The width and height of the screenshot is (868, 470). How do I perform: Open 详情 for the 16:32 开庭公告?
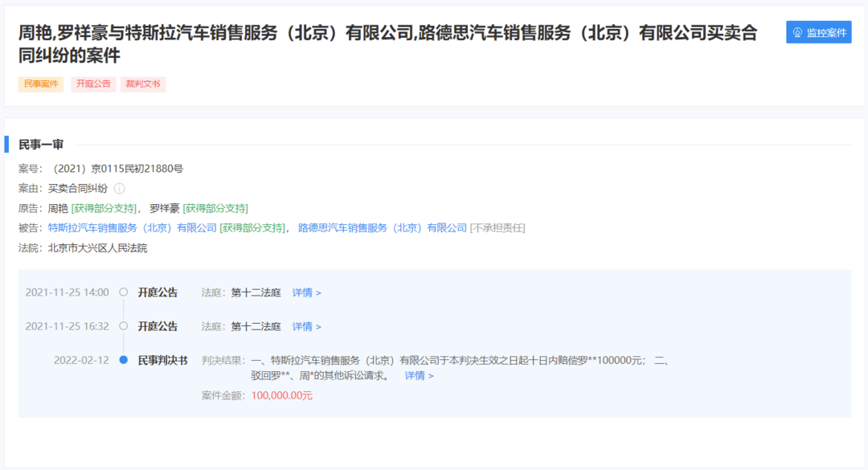click(307, 327)
